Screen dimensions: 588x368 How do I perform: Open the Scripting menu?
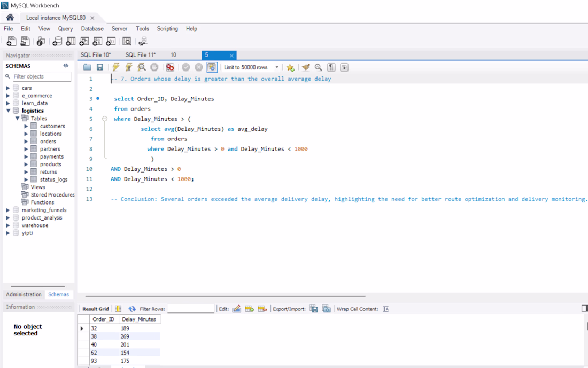167,28
